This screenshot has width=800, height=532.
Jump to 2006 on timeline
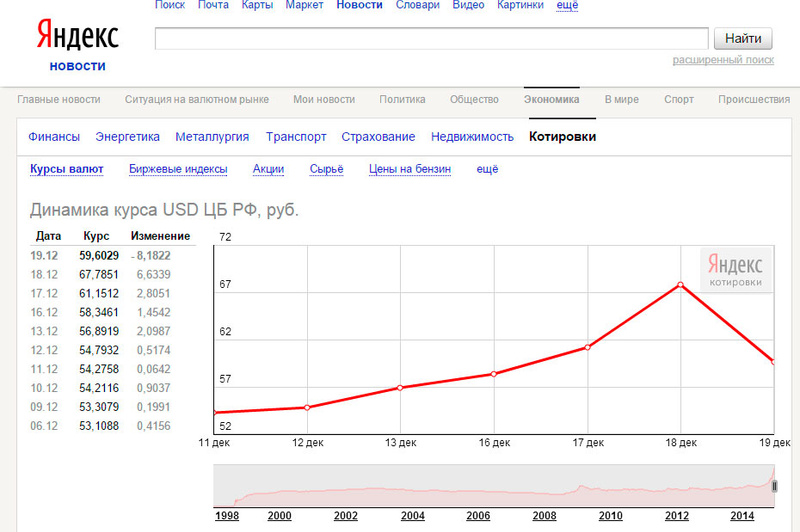tap(478, 516)
